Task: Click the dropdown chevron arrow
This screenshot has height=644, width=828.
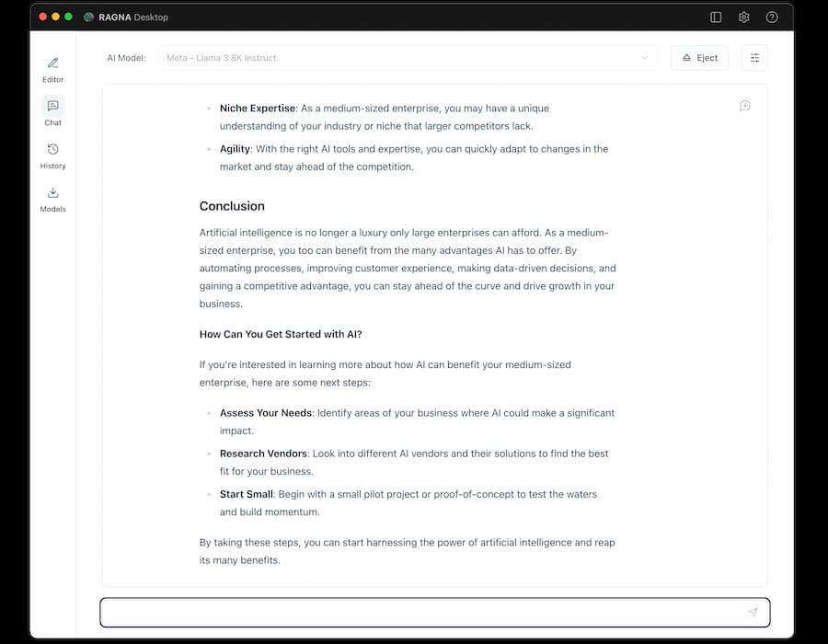Action: coord(645,58)
